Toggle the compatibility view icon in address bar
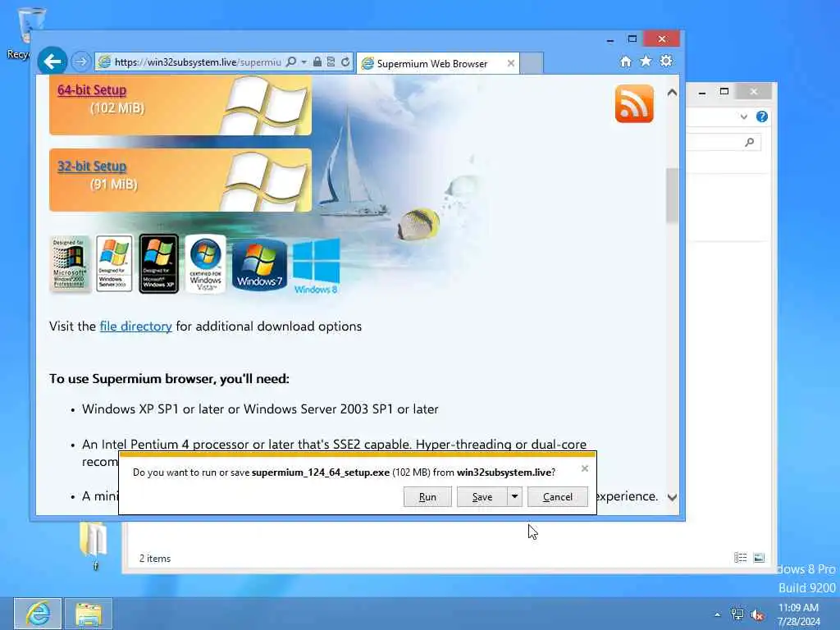840x630 pixels. click(x=331, y=62)
